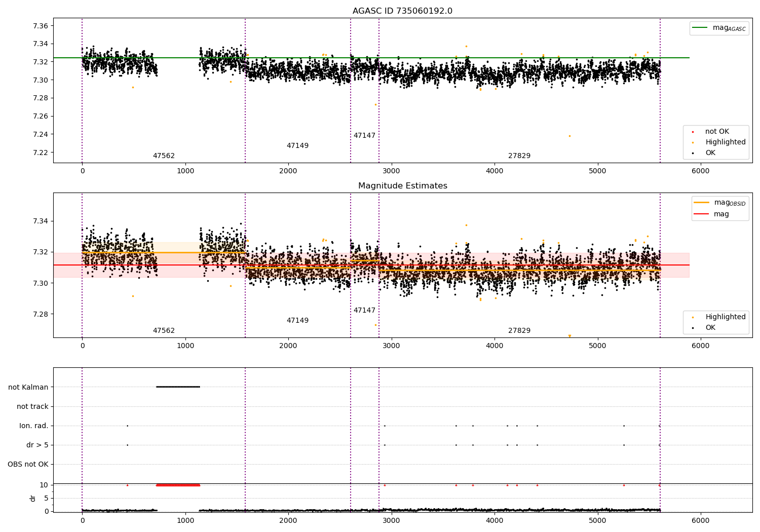Click x-axis tick 5000 in Magnitude Estimates plot
This screenshot has width=760, height=532.
597,346
